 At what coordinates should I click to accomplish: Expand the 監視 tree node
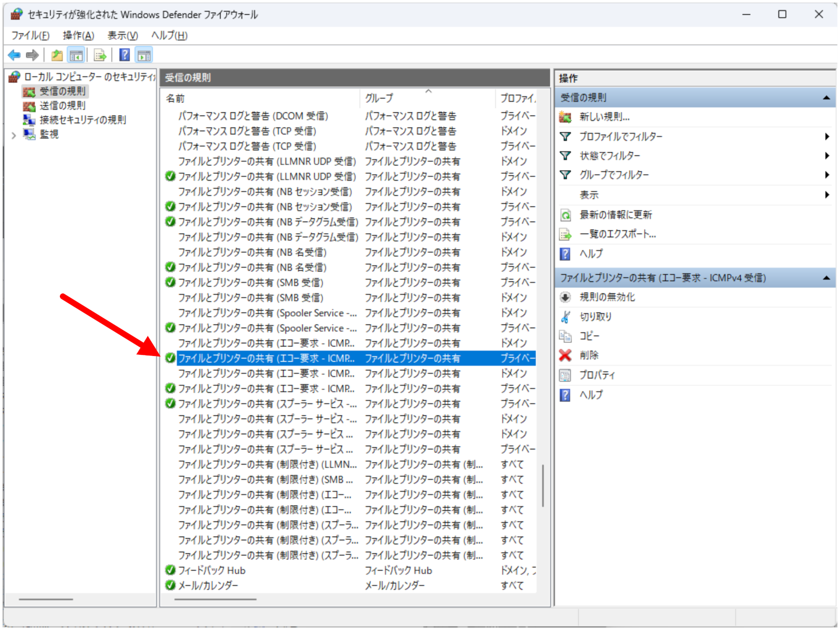[14, 135]
